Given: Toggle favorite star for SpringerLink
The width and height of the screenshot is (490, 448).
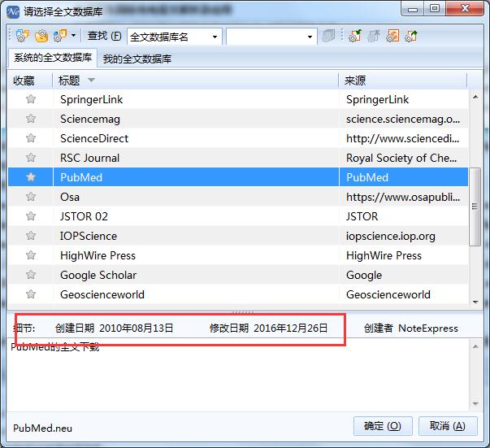Looking at the screenshot, I should (31, 99).
